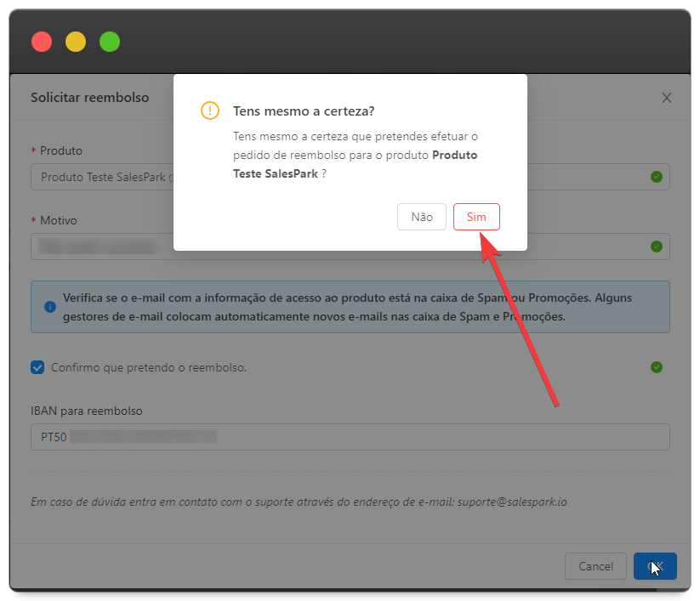Click the yellow minimize window dot
The height and width of the screenshot is (601, 700).
pos(76,42)
